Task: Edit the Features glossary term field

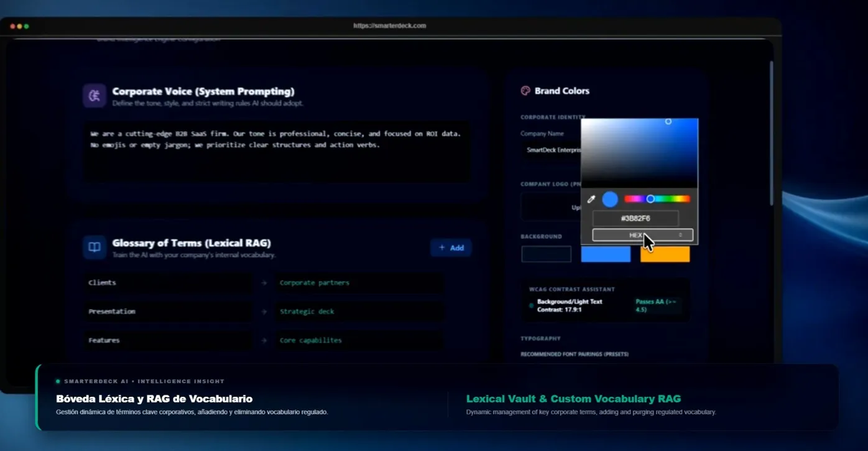Action: [168, 340]
